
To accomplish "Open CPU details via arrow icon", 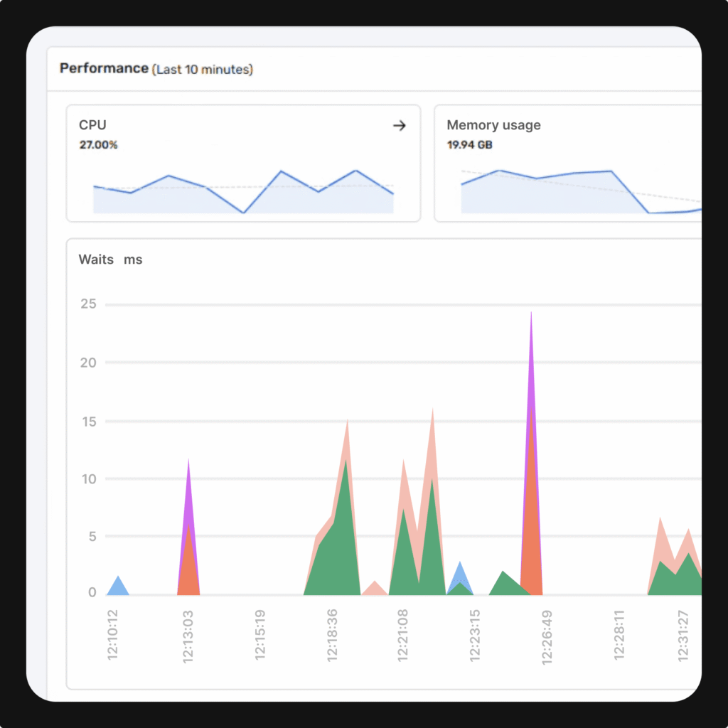I will (400, 125).
